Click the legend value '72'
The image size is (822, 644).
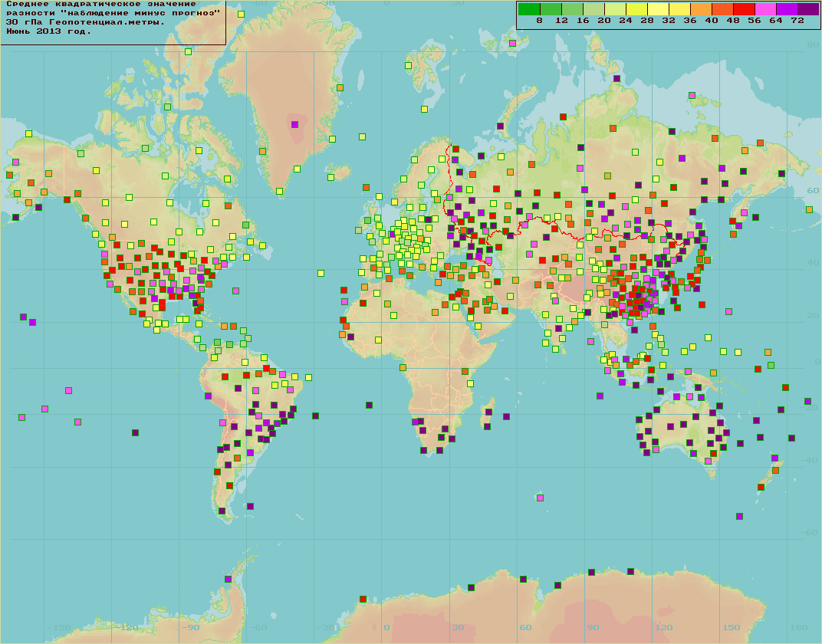[x=797, y=21]
